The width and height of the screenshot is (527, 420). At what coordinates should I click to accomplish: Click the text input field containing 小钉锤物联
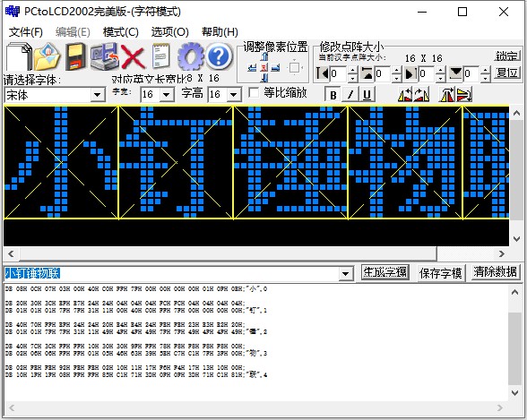(x=178, y=274)
